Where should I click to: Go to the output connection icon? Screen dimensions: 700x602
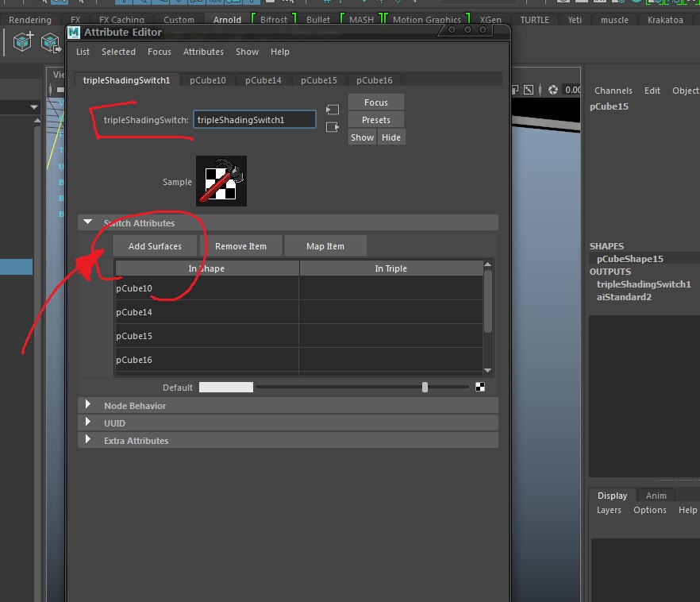pos(333,127)
